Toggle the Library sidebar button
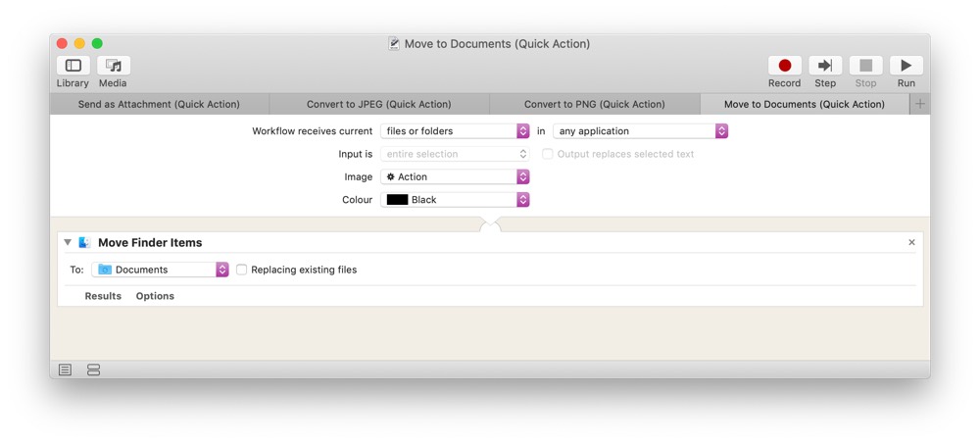 point(73,66)
